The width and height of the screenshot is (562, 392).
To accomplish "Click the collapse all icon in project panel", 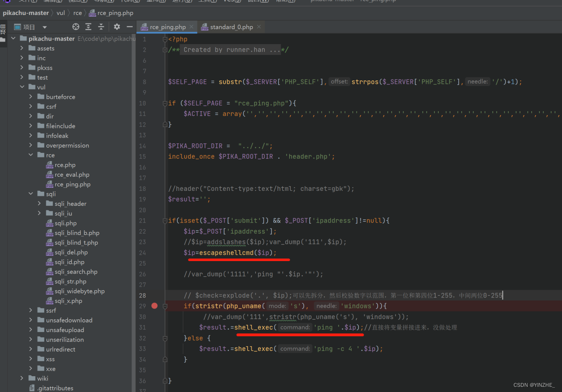I will [101, 27].
